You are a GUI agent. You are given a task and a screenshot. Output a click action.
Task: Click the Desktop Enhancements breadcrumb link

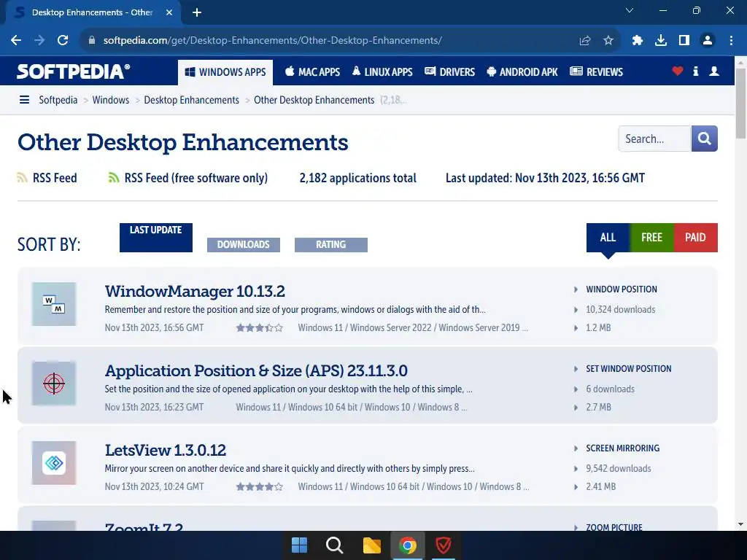192,100
